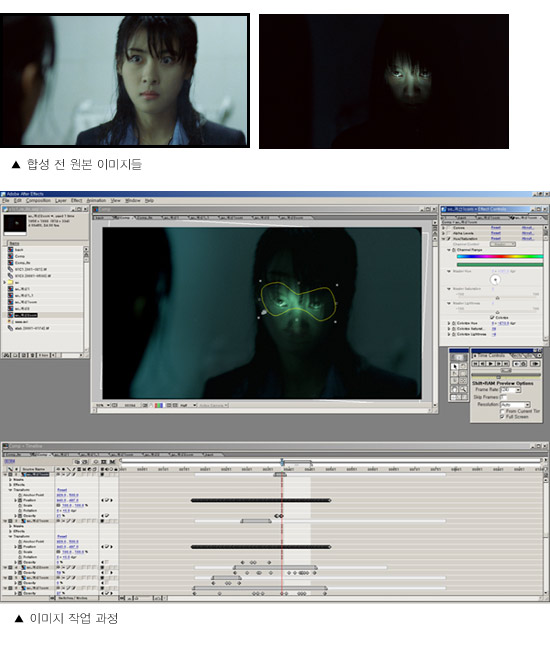
Task: Click hide shy layers button in Timeline
Action: coord(96,462)
